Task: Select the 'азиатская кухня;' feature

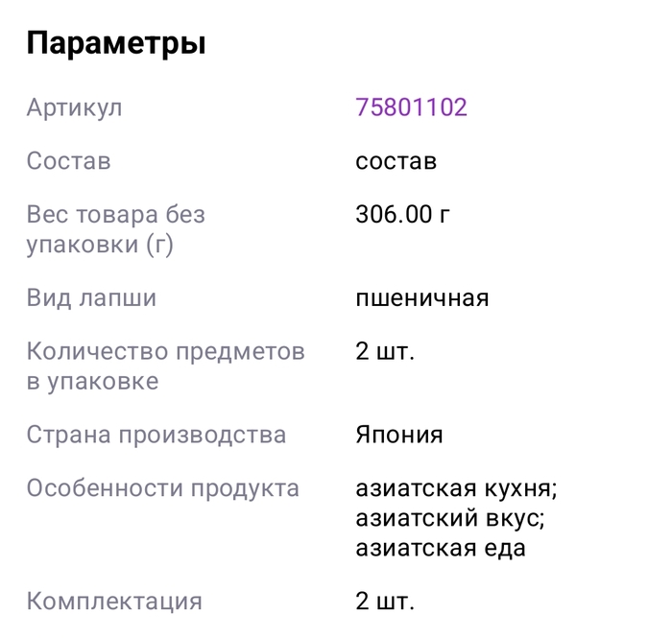Action: click(456, 488)
